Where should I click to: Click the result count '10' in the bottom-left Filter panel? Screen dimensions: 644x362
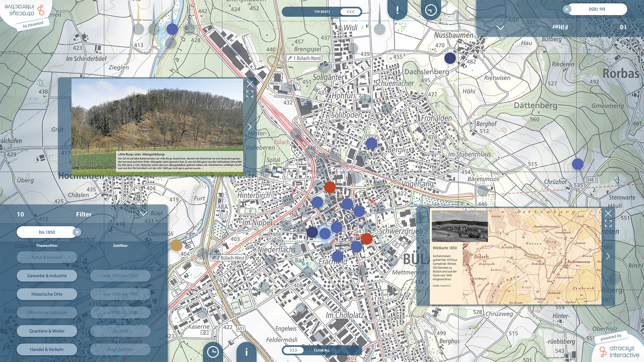[20, 214]
